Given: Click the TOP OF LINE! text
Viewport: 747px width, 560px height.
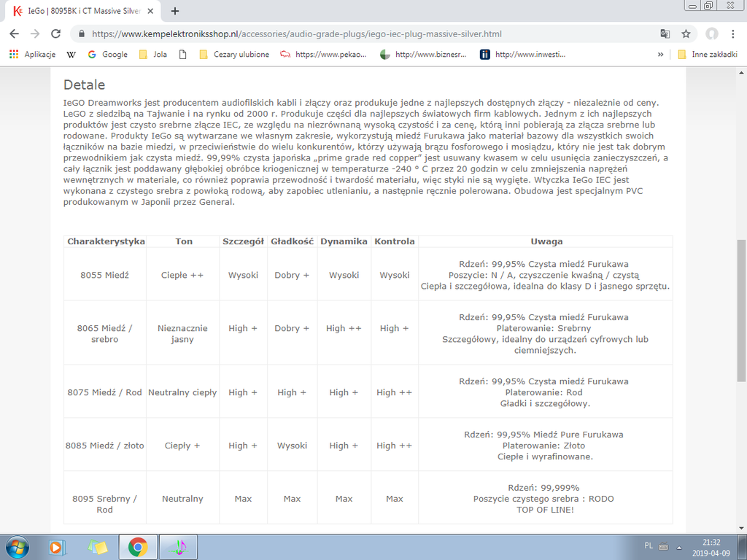Looking at the screenshot, I should point(546,510).
